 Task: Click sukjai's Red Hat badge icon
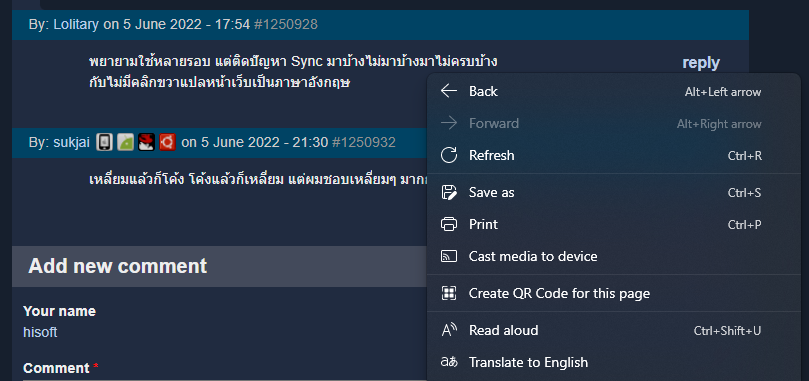click(x=147, y=142)
